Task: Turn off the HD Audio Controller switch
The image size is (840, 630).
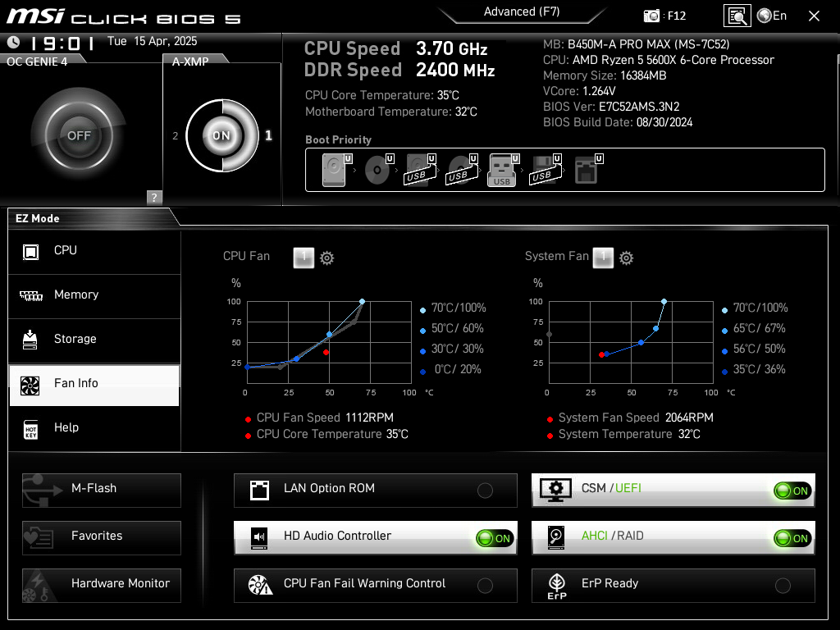Action: (495, 538)
